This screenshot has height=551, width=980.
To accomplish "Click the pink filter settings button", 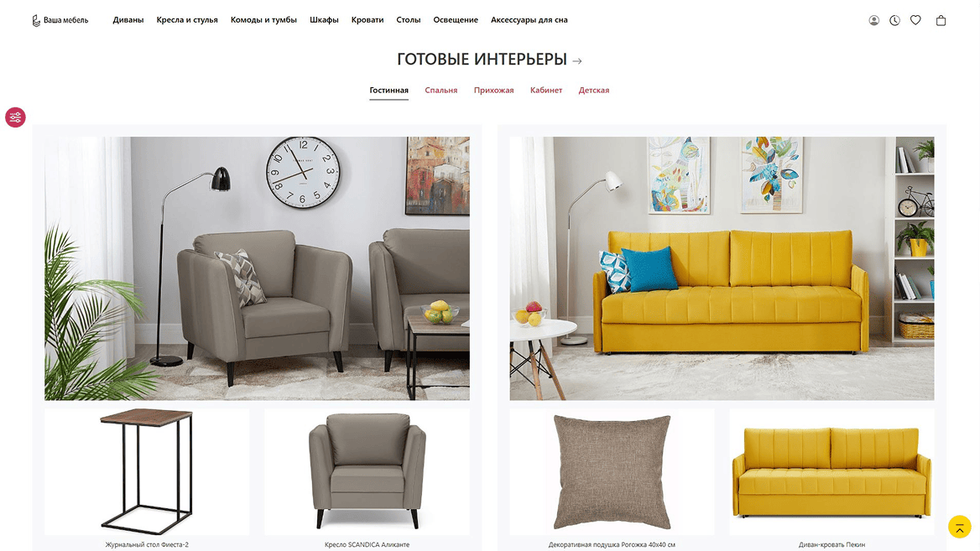I will pos(15,117).
